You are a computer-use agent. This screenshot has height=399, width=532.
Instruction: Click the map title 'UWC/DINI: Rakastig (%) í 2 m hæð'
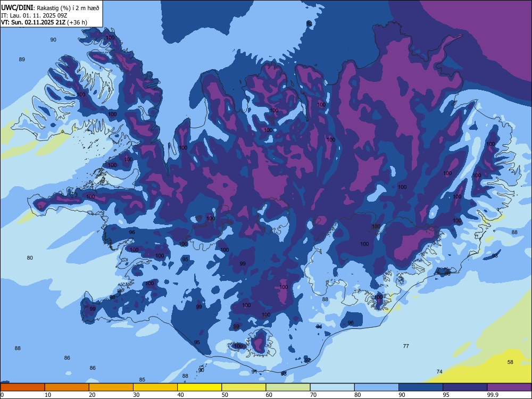pyautogui.click(x=50, y=8)
